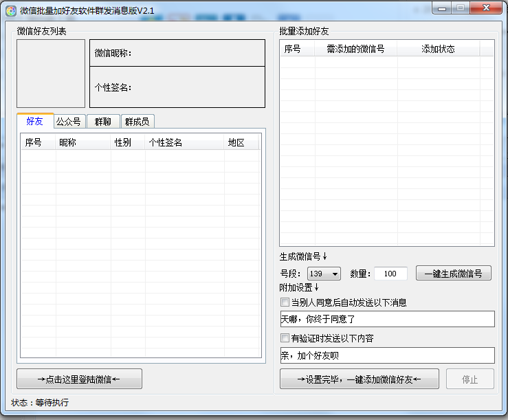This screenshot has height=420, width=508.
Task: Open the 公众号 tab
Action: click(69, 122)
